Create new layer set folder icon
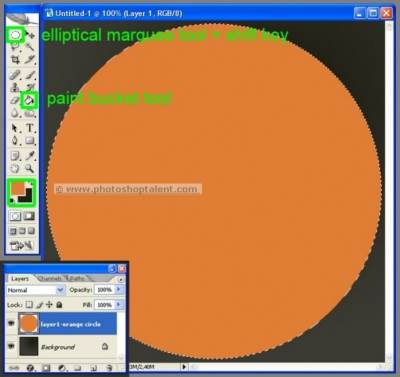This screenshot has width=400, height=377. [x=78, y=368]
